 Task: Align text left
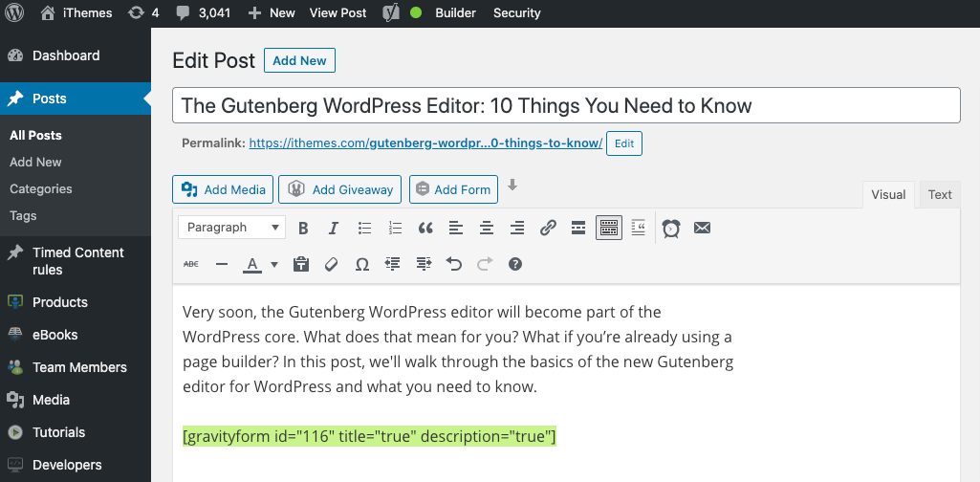tap(456, 229)
